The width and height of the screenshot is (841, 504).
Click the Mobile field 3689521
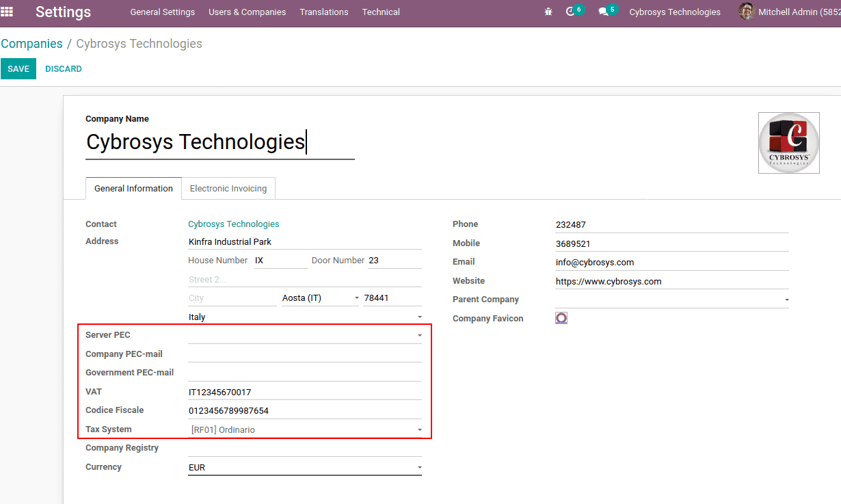672,244
